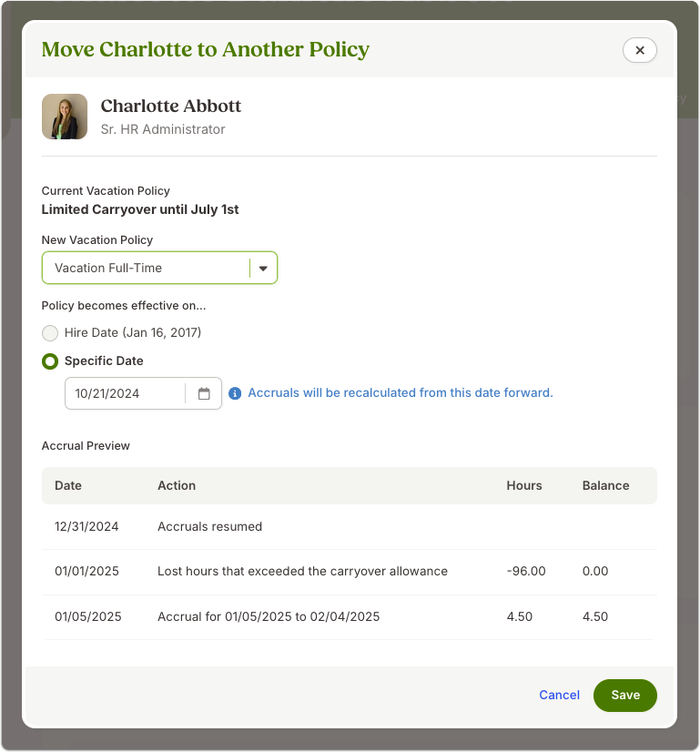
Task: Cancel the policy move
Action: tap(559, 695)
